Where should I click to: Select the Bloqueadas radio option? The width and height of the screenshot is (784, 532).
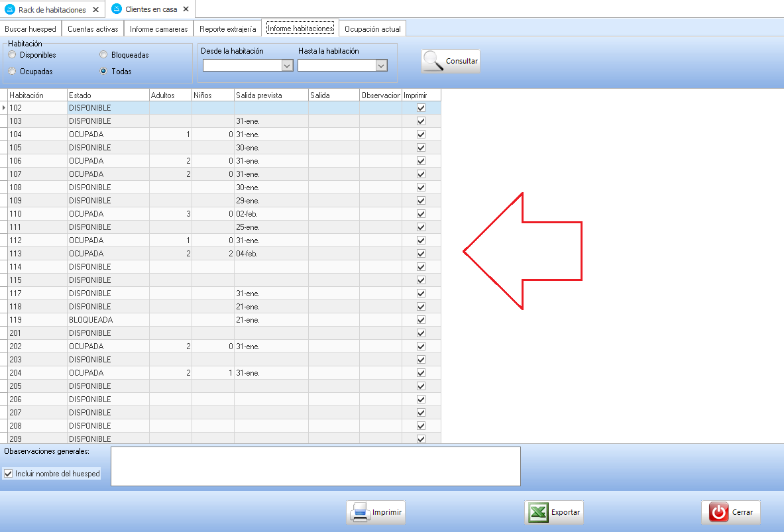[104, 55]
